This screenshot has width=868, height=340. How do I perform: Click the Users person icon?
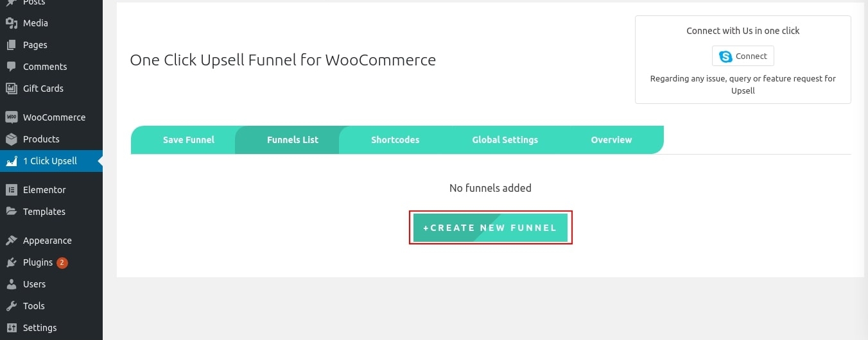click(x=11, y=284)
